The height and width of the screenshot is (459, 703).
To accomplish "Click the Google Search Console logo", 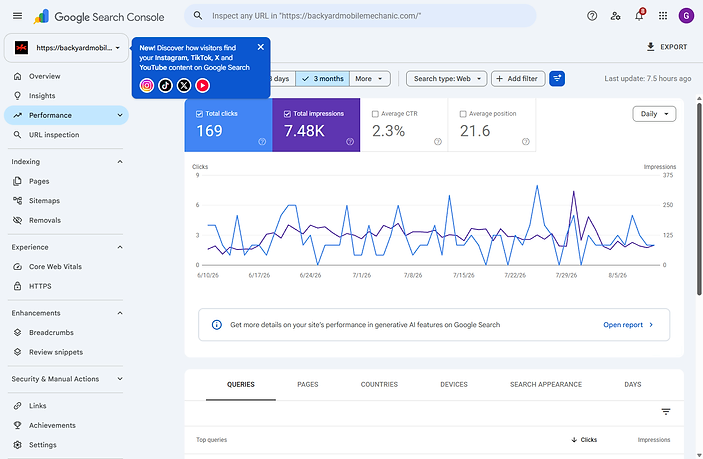I will [x=99, y=17].
